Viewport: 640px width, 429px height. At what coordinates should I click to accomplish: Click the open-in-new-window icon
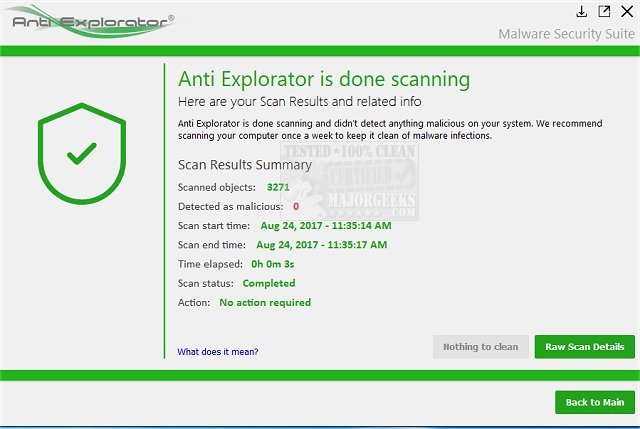[604, 11]
